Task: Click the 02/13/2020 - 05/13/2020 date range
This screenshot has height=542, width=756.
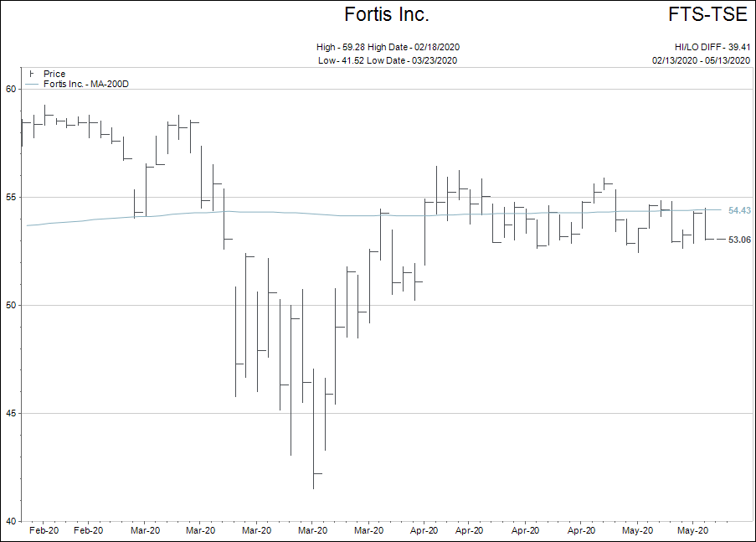Action: (702, 60)
